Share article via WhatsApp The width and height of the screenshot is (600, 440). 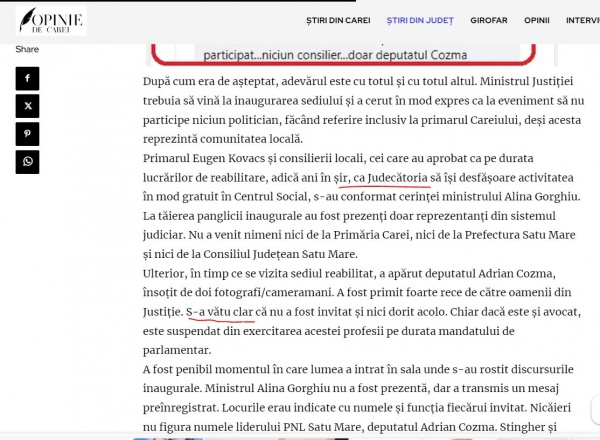coord(27,162)
